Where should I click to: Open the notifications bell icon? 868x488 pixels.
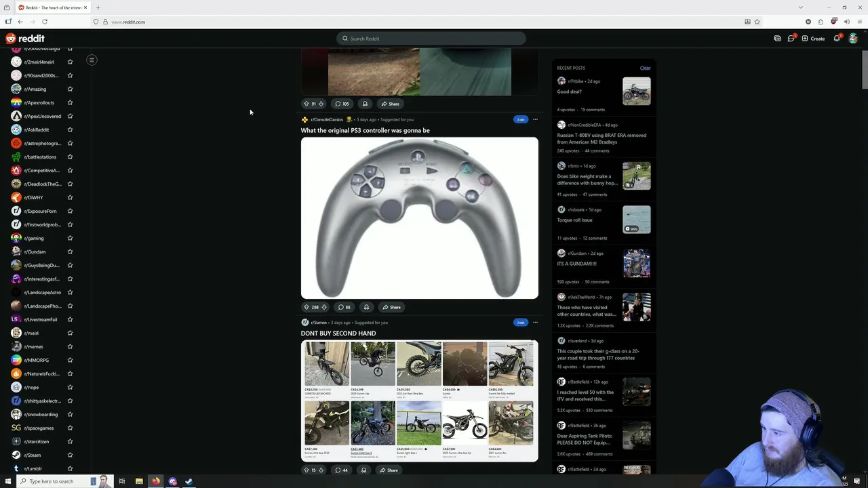click(837, 39)
